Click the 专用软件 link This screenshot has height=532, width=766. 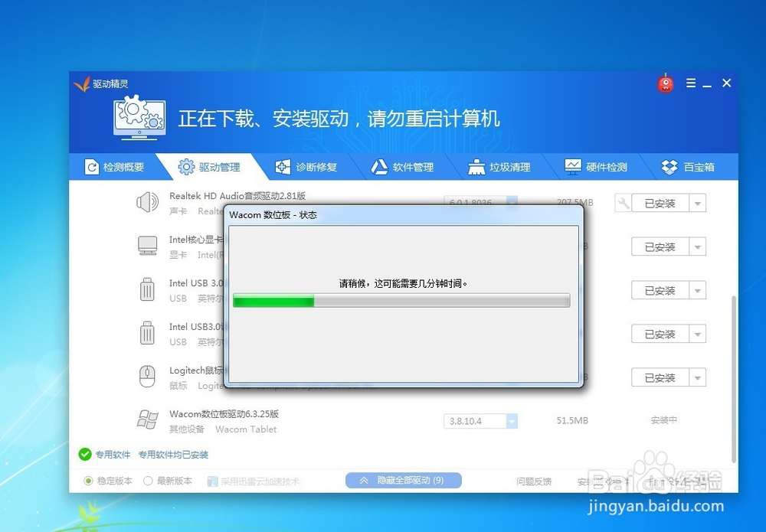click(113, 455)
